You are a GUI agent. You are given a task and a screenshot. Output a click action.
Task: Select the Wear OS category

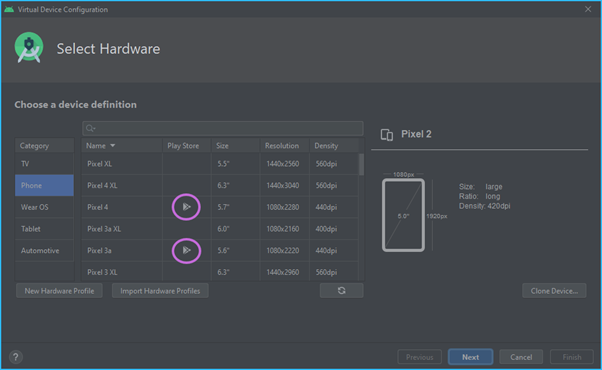44,207
